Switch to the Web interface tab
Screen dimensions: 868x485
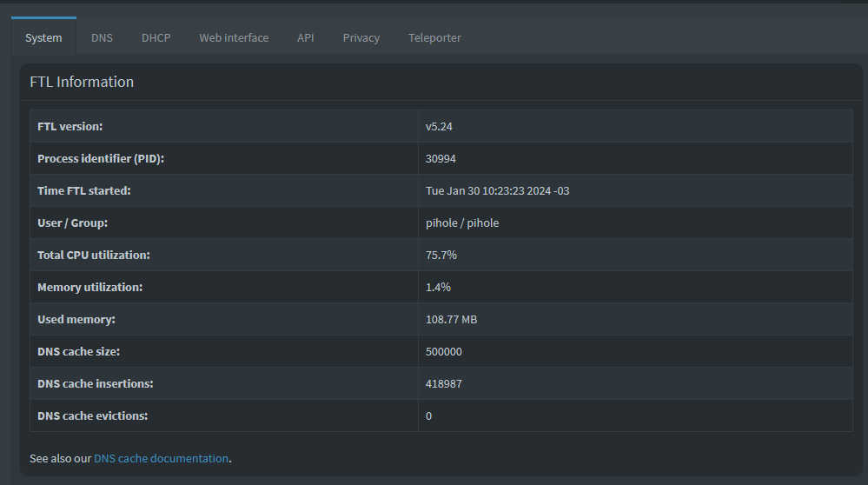pyautogui.click(x=235, y=37)
